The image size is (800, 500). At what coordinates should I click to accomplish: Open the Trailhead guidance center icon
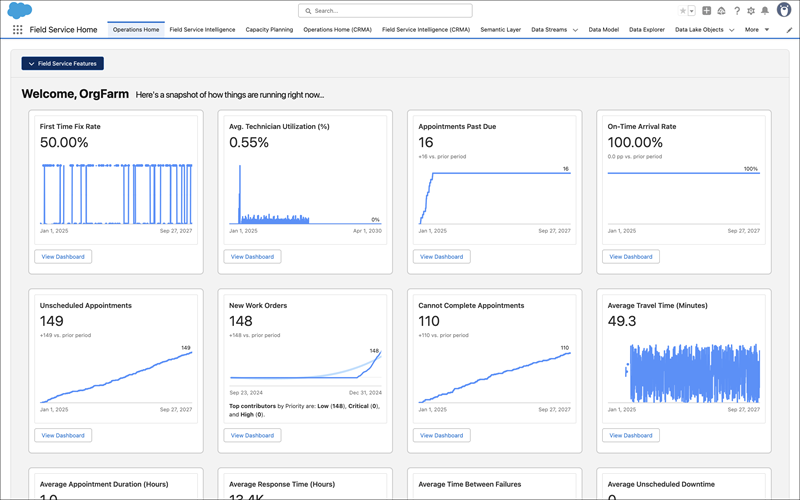(722, 10)
